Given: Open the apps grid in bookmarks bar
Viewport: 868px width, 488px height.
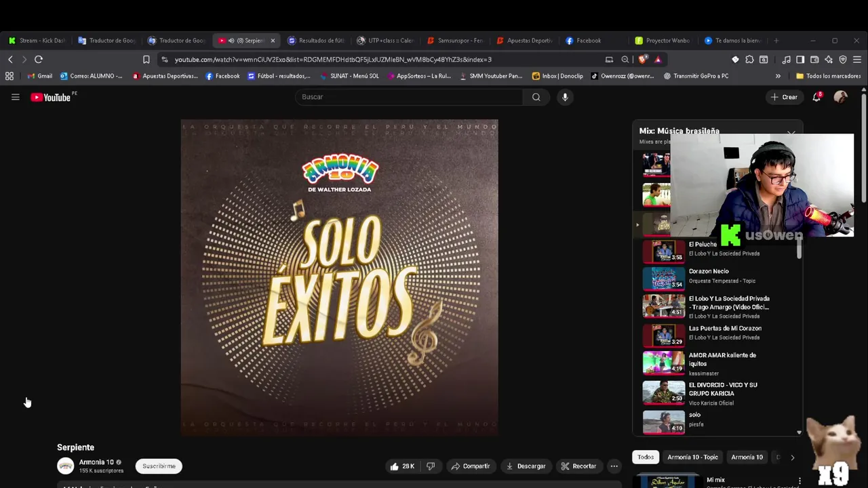Looking at the screenshot, I should 9,76.
